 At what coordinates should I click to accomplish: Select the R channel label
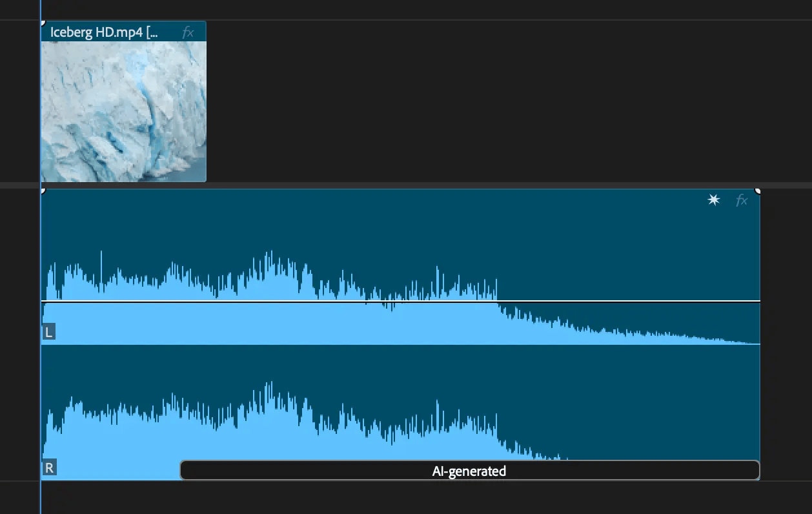[48, 468]
